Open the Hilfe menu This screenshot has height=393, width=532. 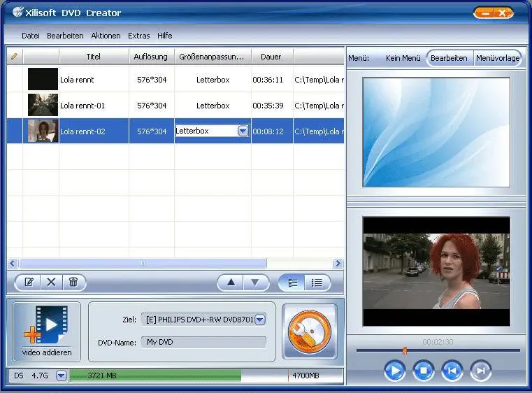pos(164,36)
